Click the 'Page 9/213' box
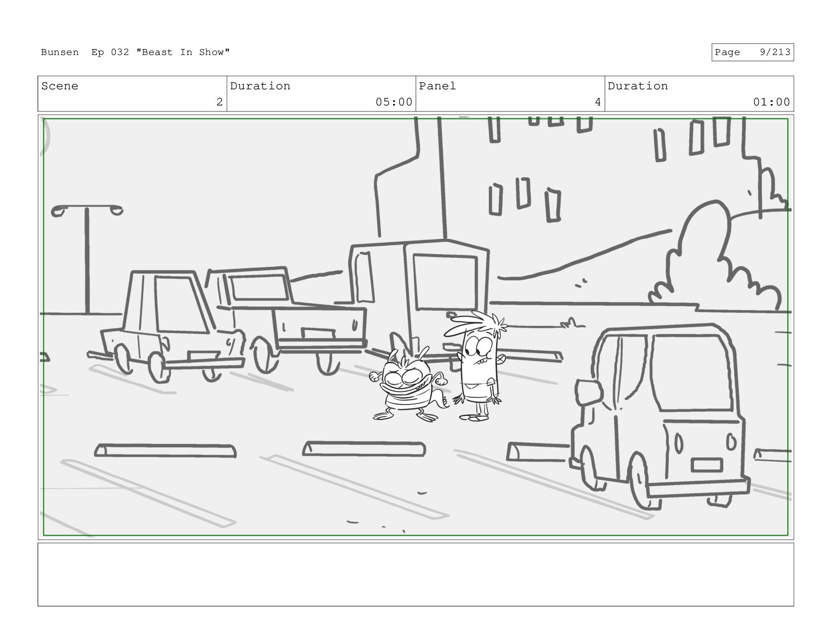 pos(752,52)
